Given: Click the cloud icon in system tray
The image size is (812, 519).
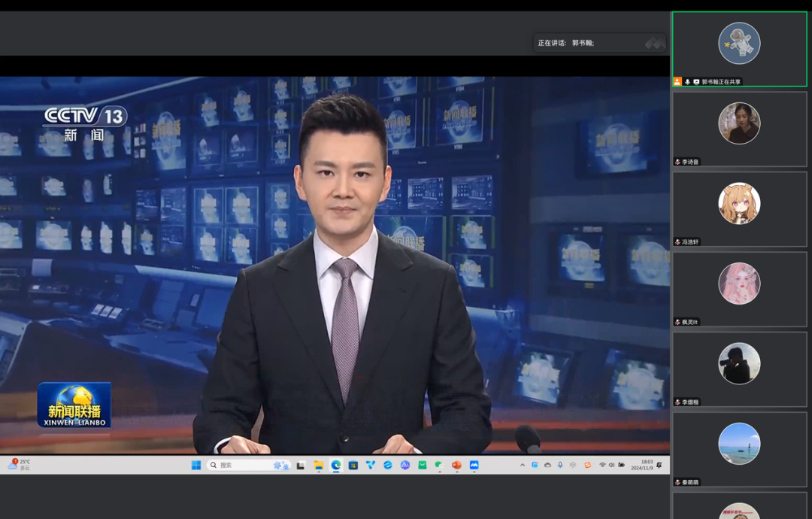Looking at the screenshot, I should pyautogui.click(x=547, y=465).
